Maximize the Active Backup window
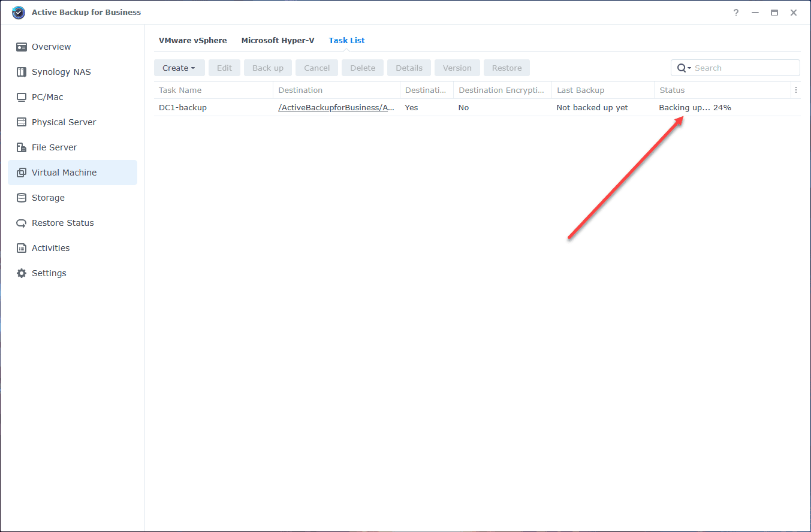The width and height of the screenshot is (811, 532). click(x=774, y=13)
